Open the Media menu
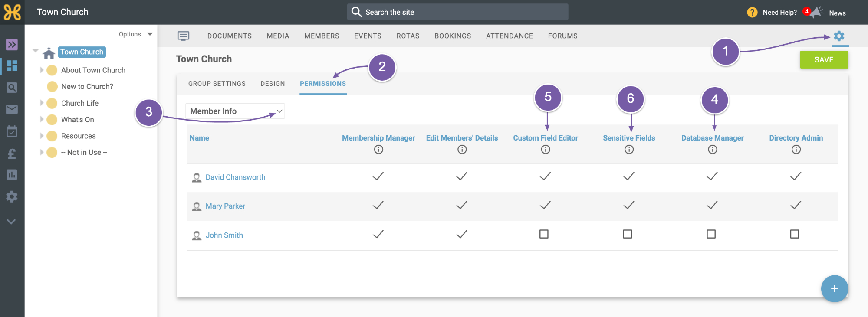 coord(278,36)
